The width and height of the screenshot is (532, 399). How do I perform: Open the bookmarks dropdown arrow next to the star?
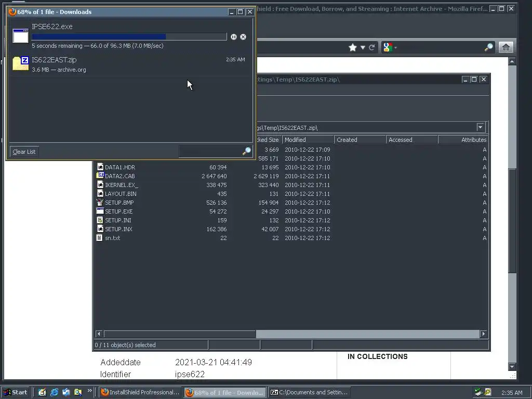[x=363, y=47]
